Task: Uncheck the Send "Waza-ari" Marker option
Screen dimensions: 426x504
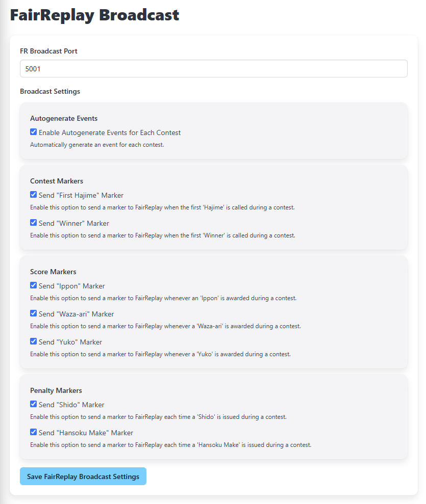Action: point(33,313)
